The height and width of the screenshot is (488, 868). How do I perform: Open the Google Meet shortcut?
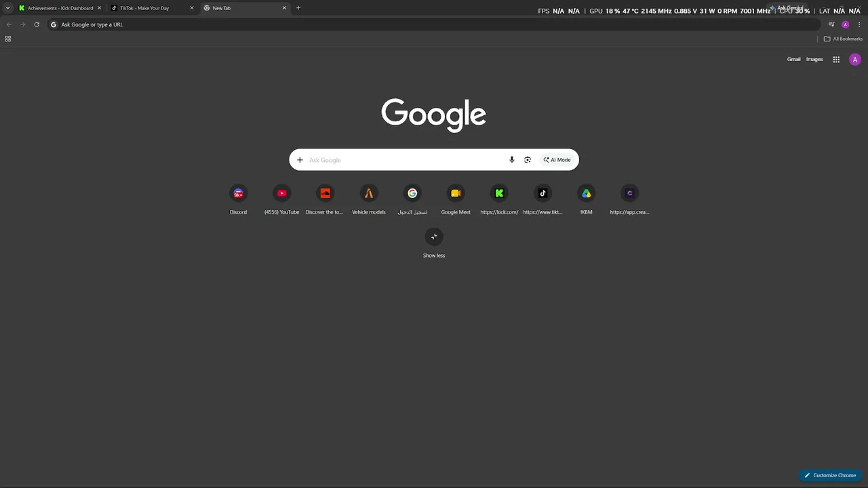456,201
